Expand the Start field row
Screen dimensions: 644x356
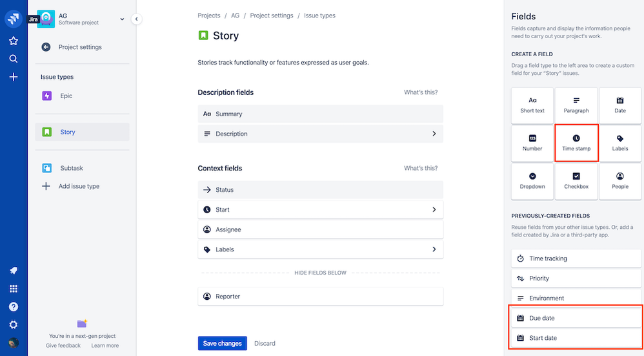[320, 209]
